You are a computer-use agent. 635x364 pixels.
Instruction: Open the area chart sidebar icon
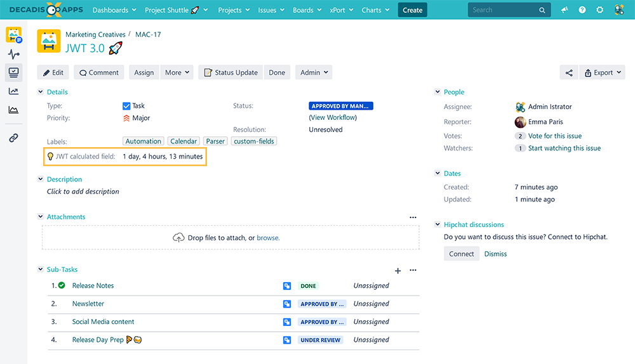14,110
